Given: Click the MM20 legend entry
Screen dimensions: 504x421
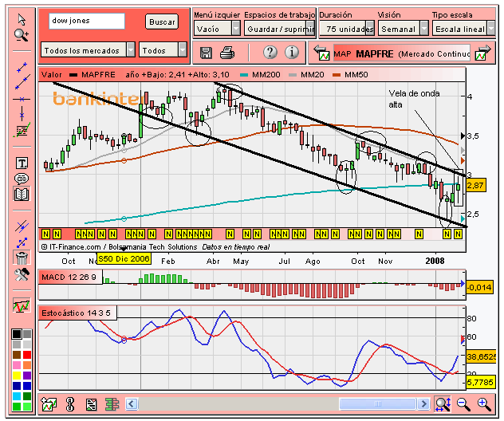Looking at the screenshot, I should [x=306, y=75].
